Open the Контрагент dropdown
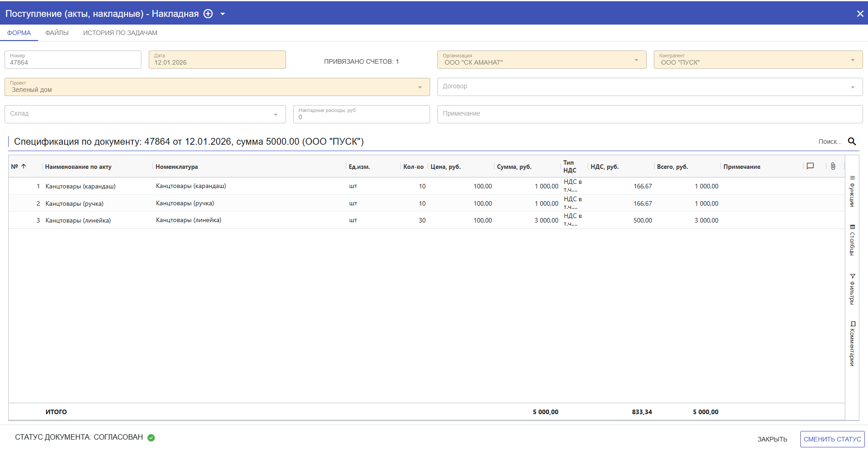Image resolution: width=868 pixels, height=451 pixels. [852, 60]
